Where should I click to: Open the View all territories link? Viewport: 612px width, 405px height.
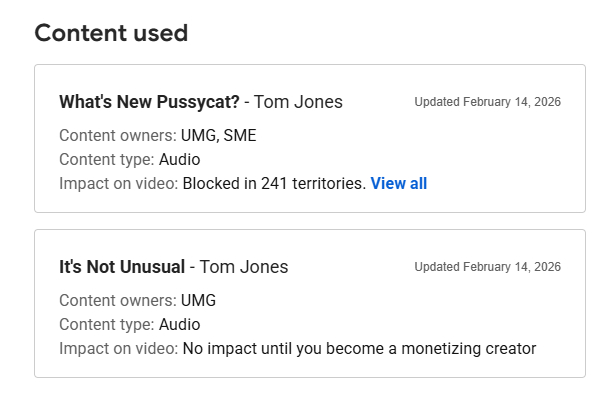coord(398,184)
